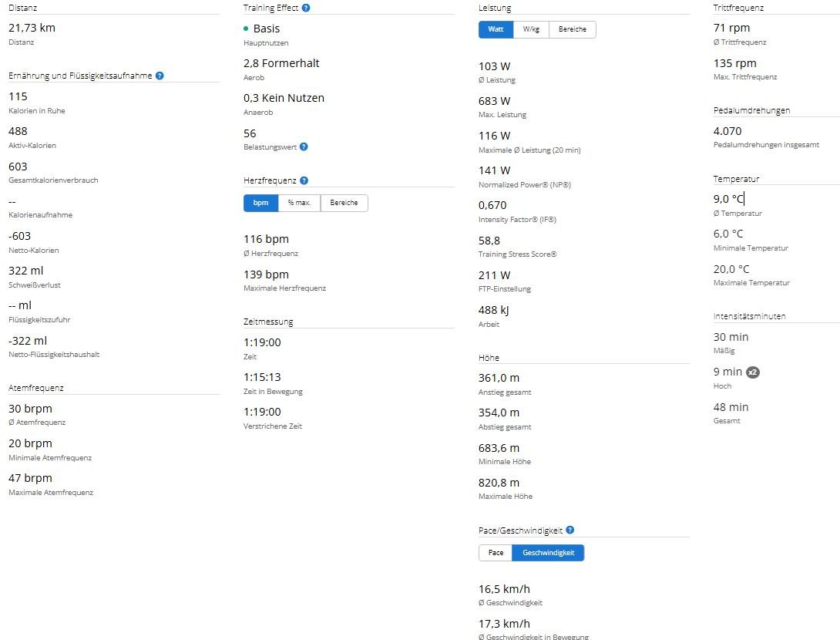Screen dimensions: 840x640
Task: Click the Belastungswert info icon
Action: tap(304, 147)
